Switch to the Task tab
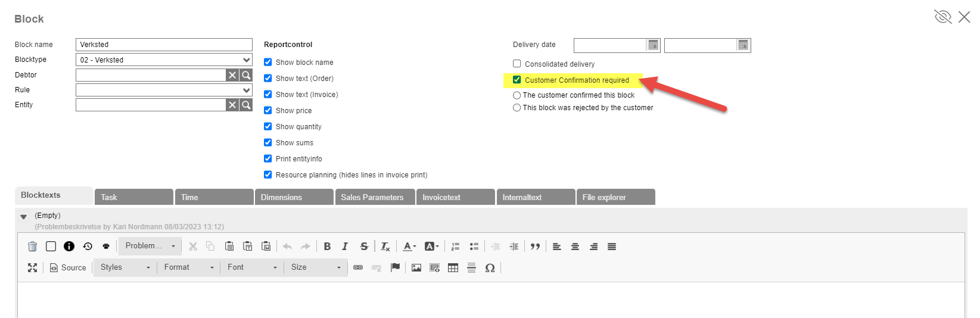 click(x=134, y=197)
